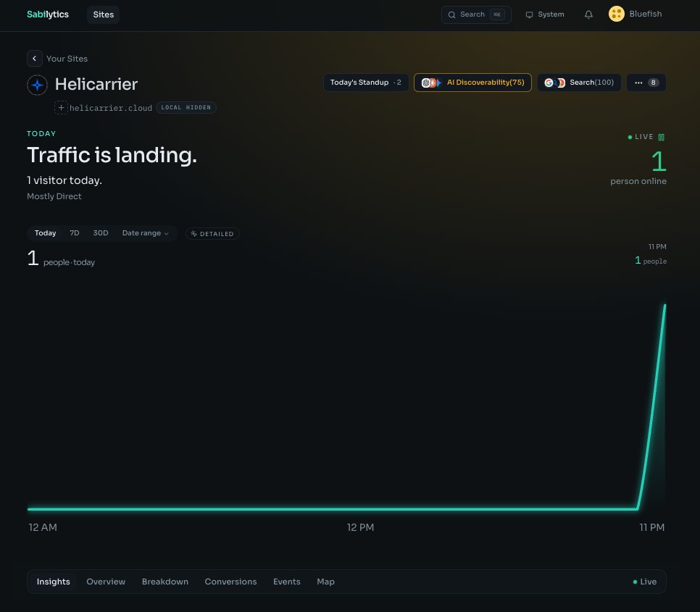Open the Sites nav item

pos(103,14)
